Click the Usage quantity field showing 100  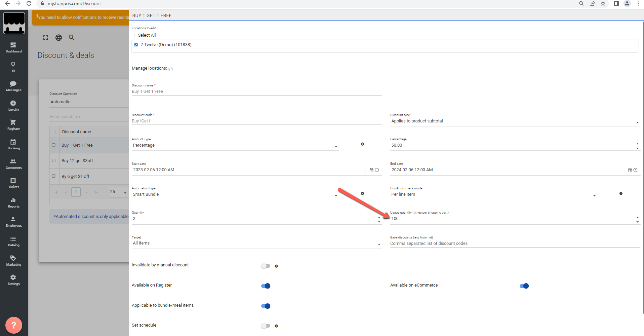pos(511,219)
